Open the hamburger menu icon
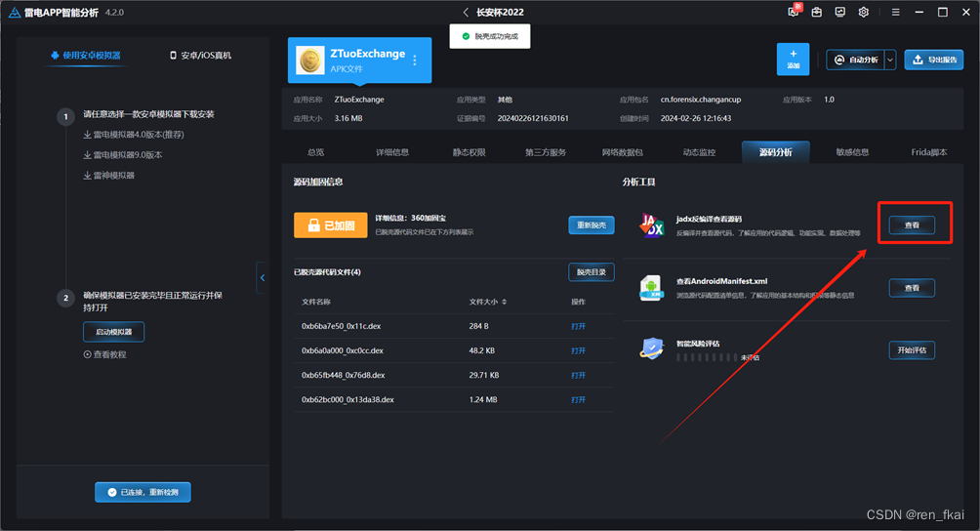 pyautogui.click(x=896, y=12)
